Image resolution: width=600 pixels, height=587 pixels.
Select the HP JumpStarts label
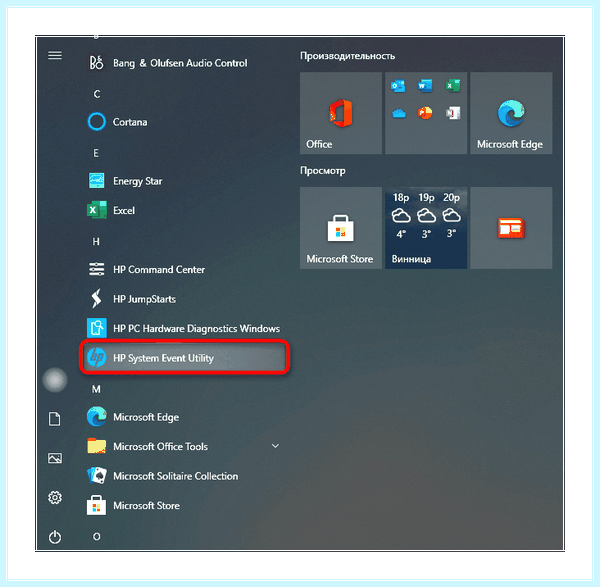[144, 299]
